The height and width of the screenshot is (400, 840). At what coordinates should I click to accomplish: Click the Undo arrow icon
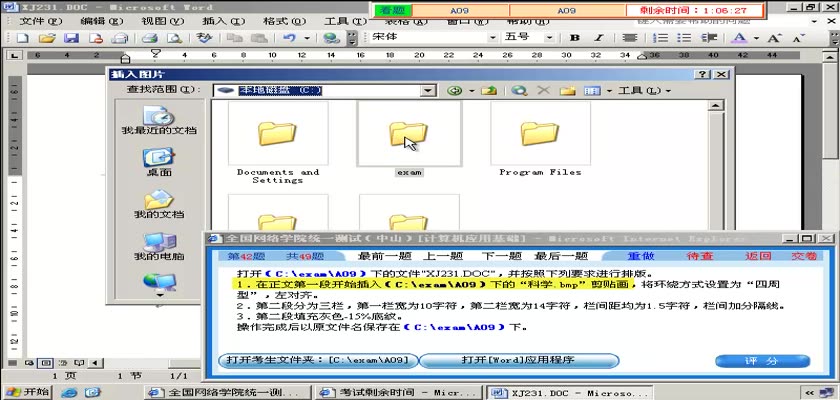tap(289, 38)
